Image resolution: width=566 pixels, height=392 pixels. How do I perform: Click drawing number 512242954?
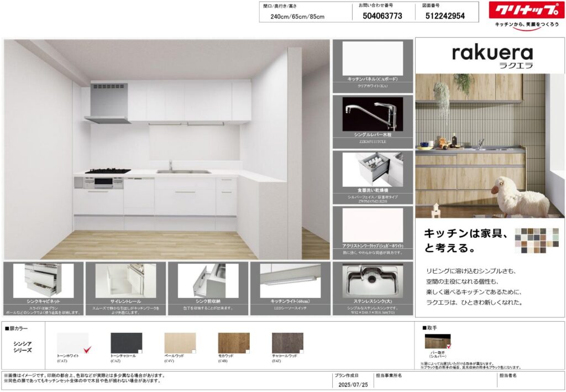pyautogui.click(x=445, y=16)
